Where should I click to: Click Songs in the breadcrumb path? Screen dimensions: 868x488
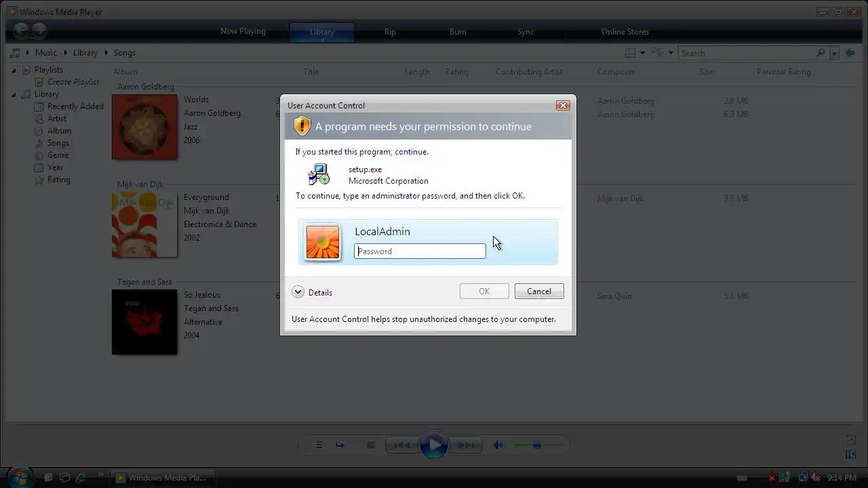tap(125, 53)
